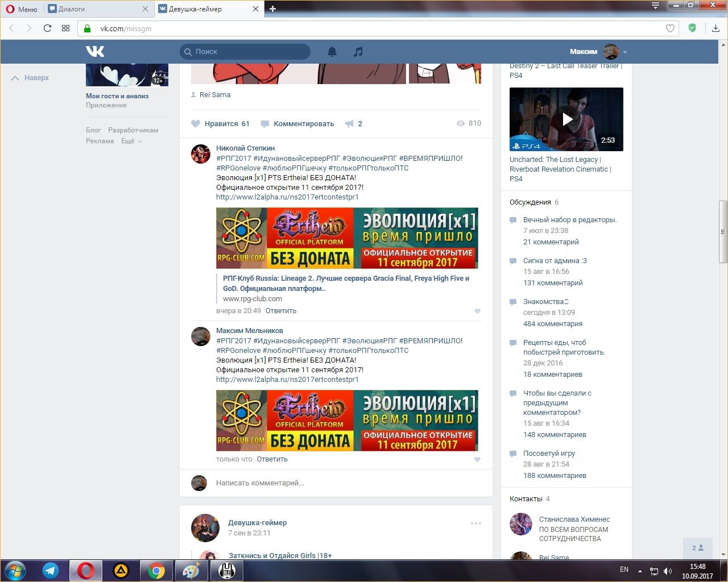Open profile menu dropdown arrow near Максим
The image size is (728, 582).
[x=625, y=52]
